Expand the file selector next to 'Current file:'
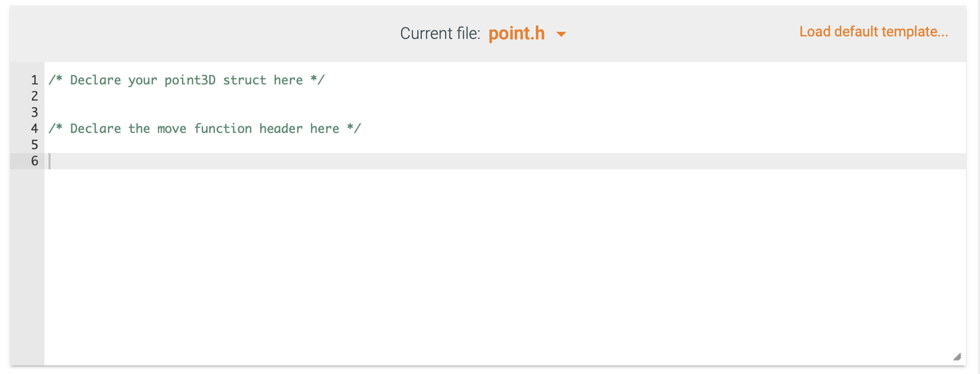Image resolution: width=980 pixels, height=374 pixels. [562, 34]
